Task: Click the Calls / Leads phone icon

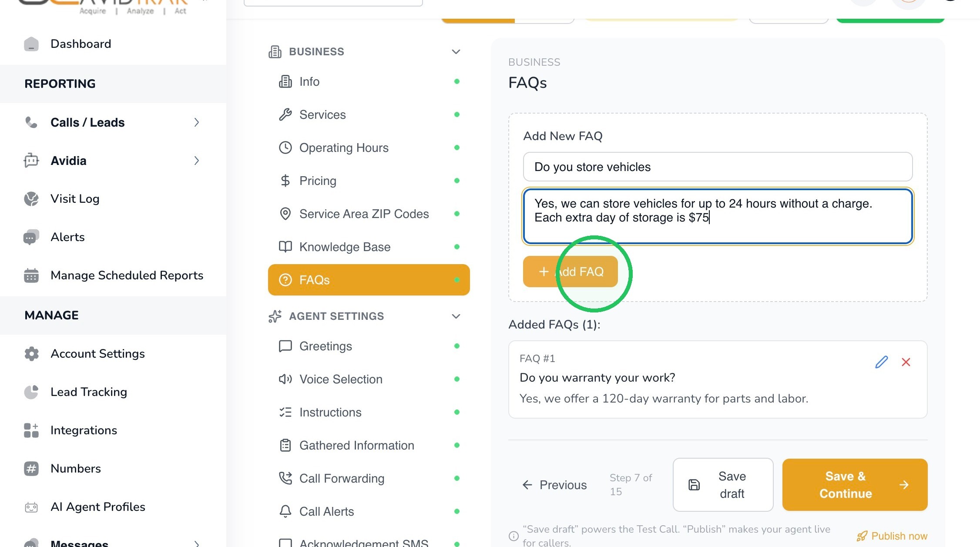Action: click(x=31, y=122)
